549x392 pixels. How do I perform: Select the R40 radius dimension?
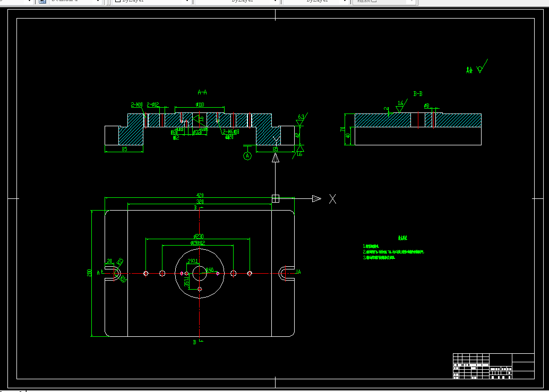click(x=209, y=269)
